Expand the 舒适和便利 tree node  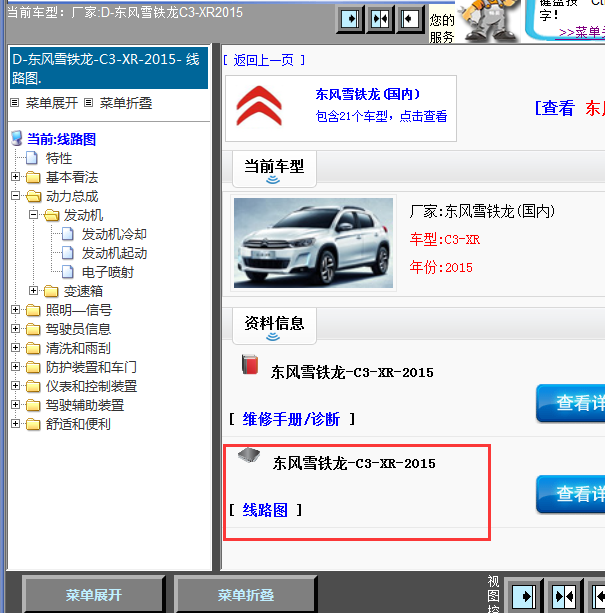coord(15,423)
